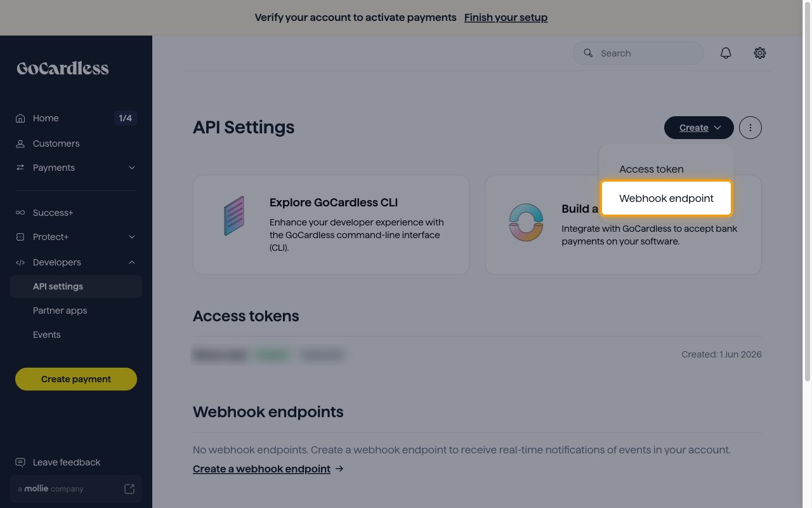
Task: Click the Payments arrows icon
Action: point(20,168)
